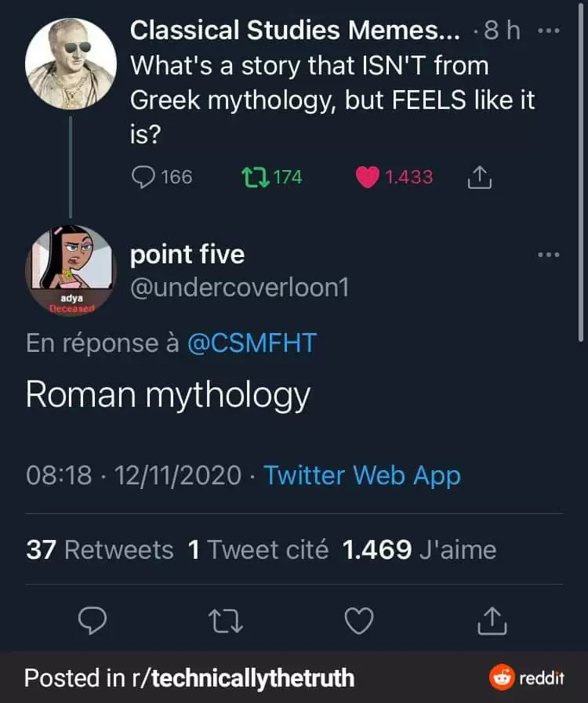Open the Twitter Web App source link
Screen dimensions: 588x703
tap(361, 475)
